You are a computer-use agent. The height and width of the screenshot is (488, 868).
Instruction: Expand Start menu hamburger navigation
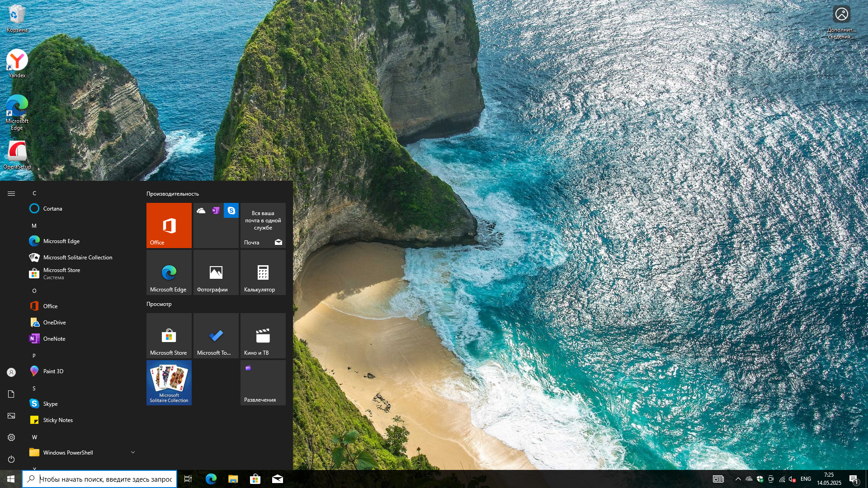11,193
